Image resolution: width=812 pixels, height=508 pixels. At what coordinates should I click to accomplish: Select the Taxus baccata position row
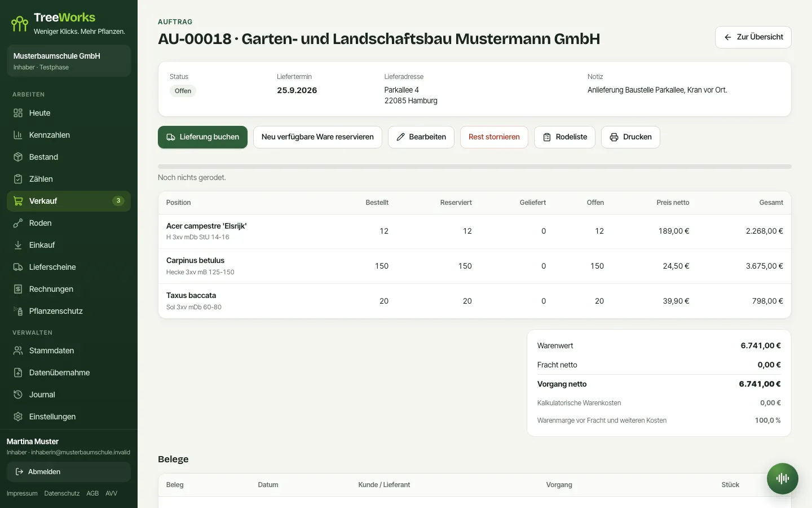pyautogui.click(x=475, y=301)
